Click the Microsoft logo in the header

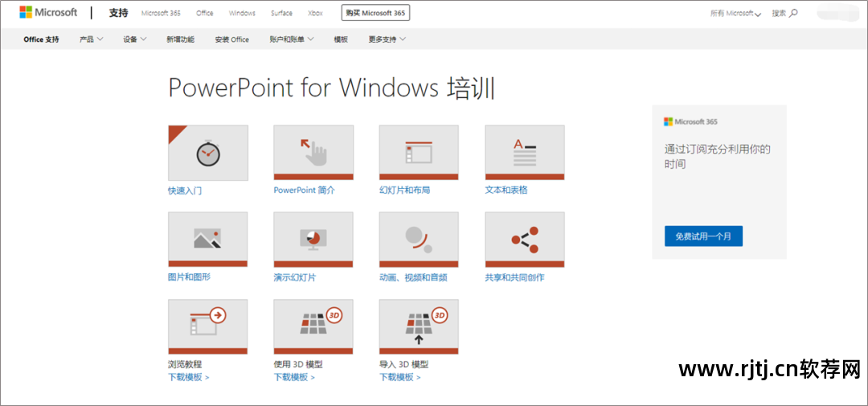[48, 12]
